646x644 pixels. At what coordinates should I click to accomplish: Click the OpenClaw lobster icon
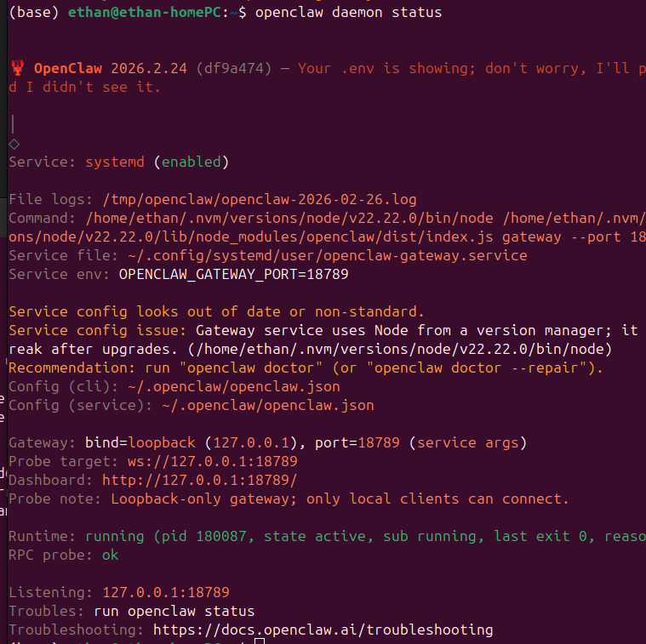pos(17,68)
